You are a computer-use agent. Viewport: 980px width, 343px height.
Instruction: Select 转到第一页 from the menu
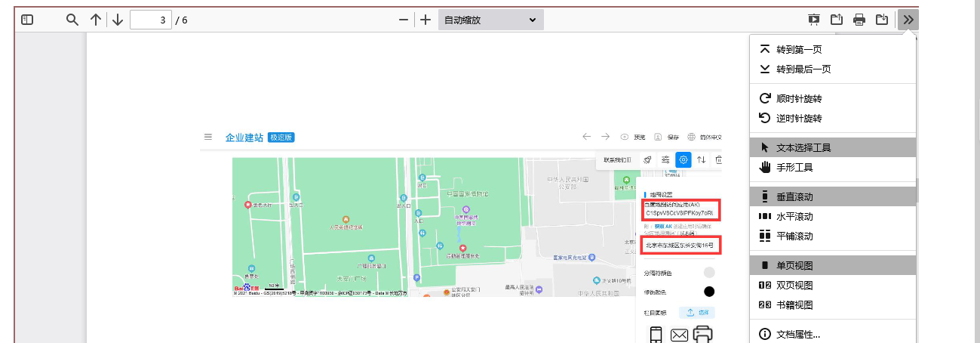798,49
